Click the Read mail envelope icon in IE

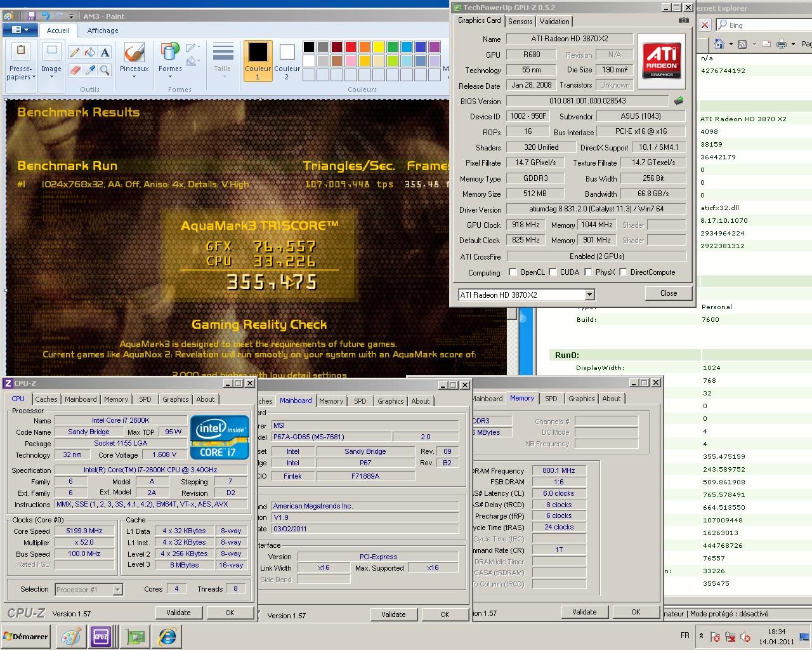[766, 44]
